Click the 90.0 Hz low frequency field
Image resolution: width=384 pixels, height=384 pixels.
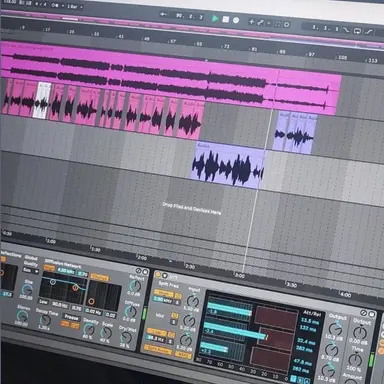point(59,305)
